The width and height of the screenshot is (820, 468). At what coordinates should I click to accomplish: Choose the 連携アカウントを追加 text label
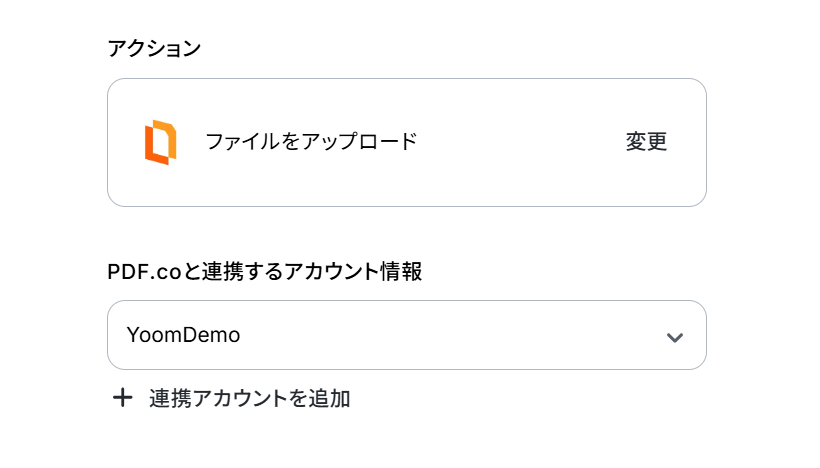pos(249,398)
